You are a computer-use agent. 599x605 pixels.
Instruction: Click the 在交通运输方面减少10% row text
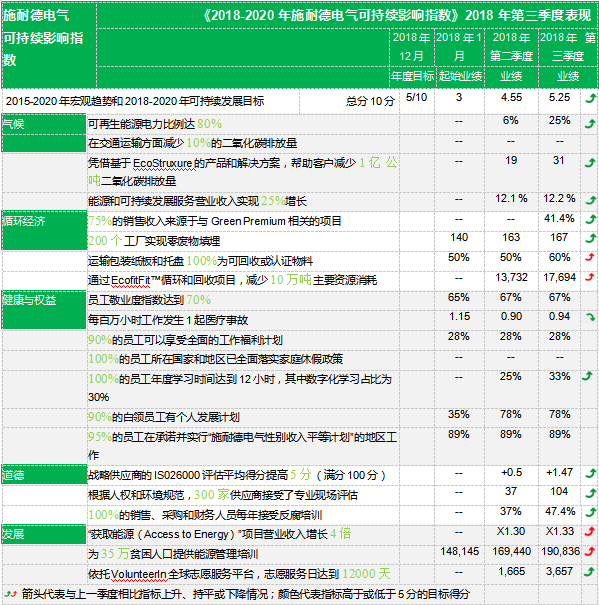[193, 143]
